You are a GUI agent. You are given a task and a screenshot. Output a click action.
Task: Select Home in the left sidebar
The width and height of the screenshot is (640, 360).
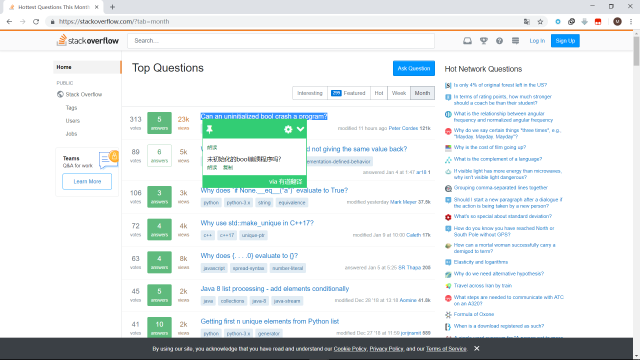click(x=87, y=67)
